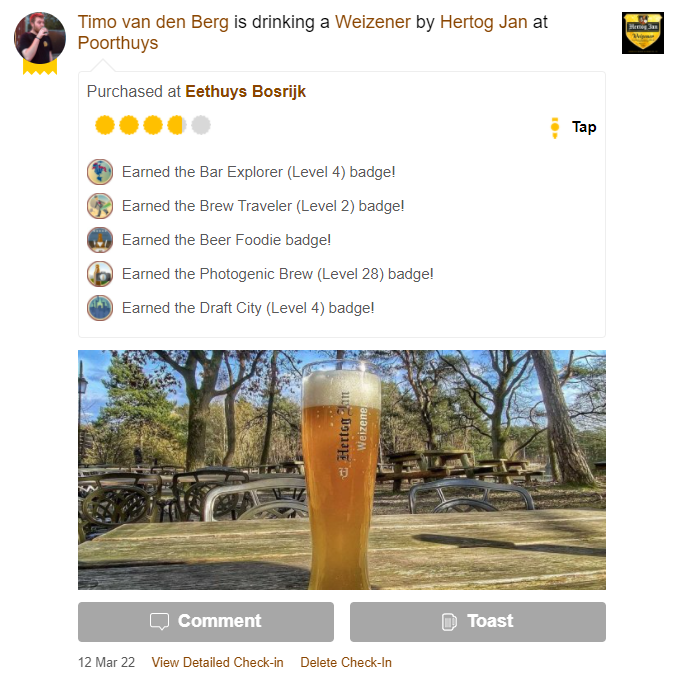The image size is (684, 683).
Task: Open the Weizener beer link
Action: tap(373, 22)
